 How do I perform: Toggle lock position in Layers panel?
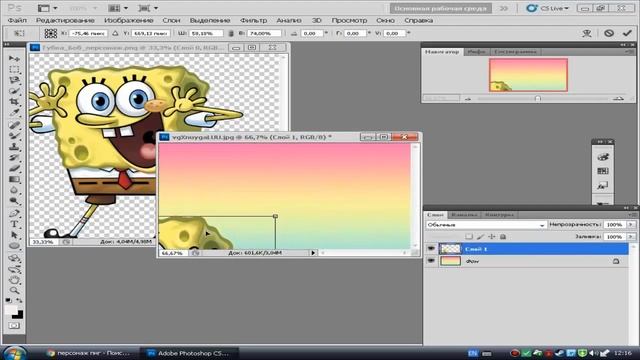click(491, 236)
